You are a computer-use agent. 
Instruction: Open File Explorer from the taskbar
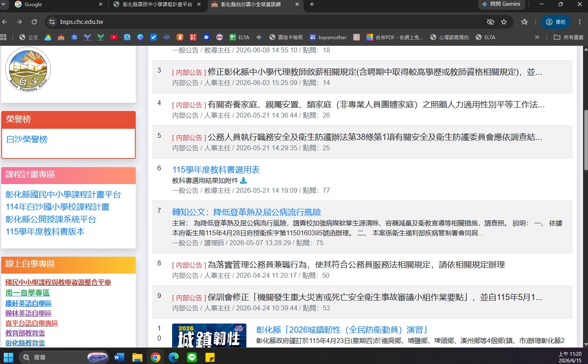click(137, 357)
